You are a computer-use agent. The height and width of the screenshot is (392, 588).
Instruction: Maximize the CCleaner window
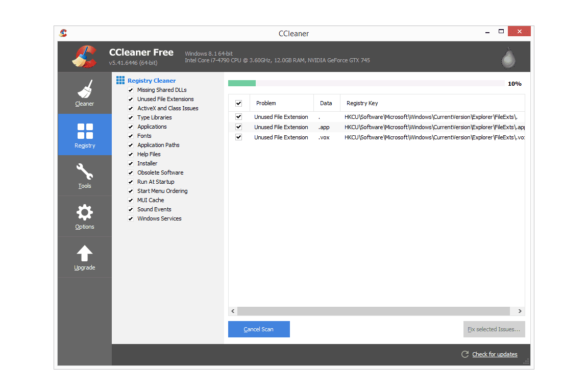501,32
